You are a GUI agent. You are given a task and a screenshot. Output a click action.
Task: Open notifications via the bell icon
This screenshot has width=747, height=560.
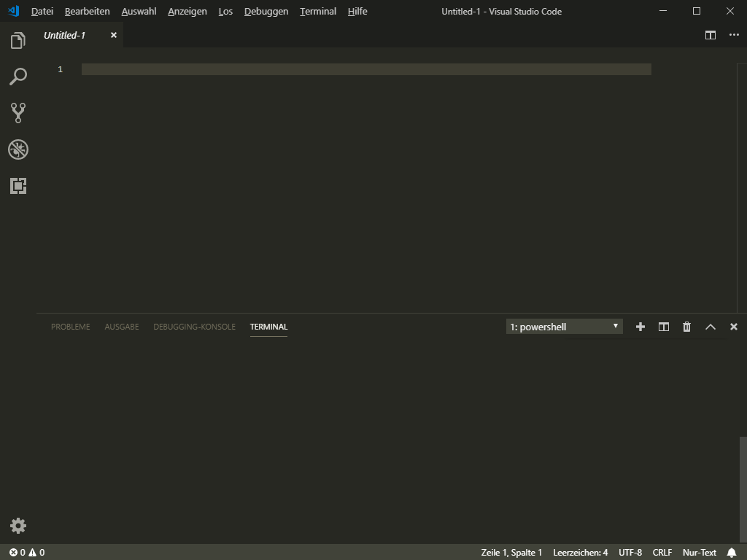[x=732, y=552]
